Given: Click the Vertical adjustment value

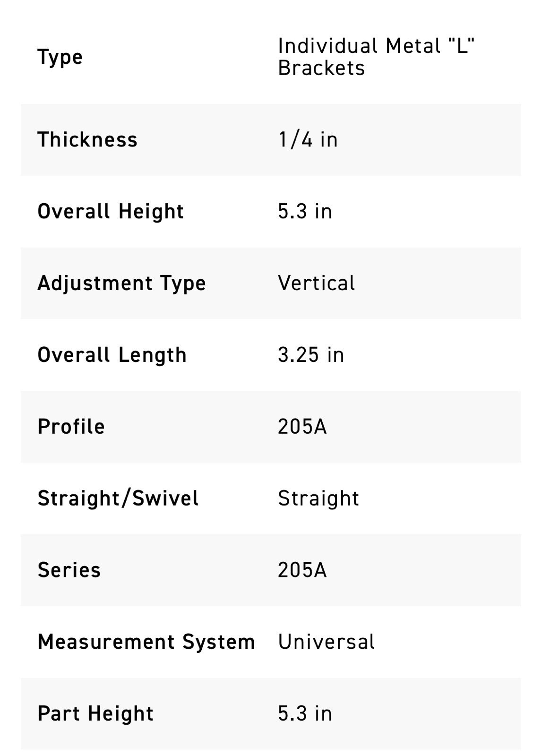Looking at the screenshot, I should pos(316,283).
